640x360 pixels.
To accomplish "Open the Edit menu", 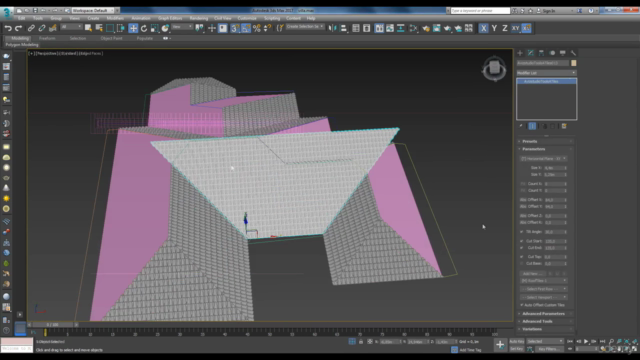I will click(22, 18).
